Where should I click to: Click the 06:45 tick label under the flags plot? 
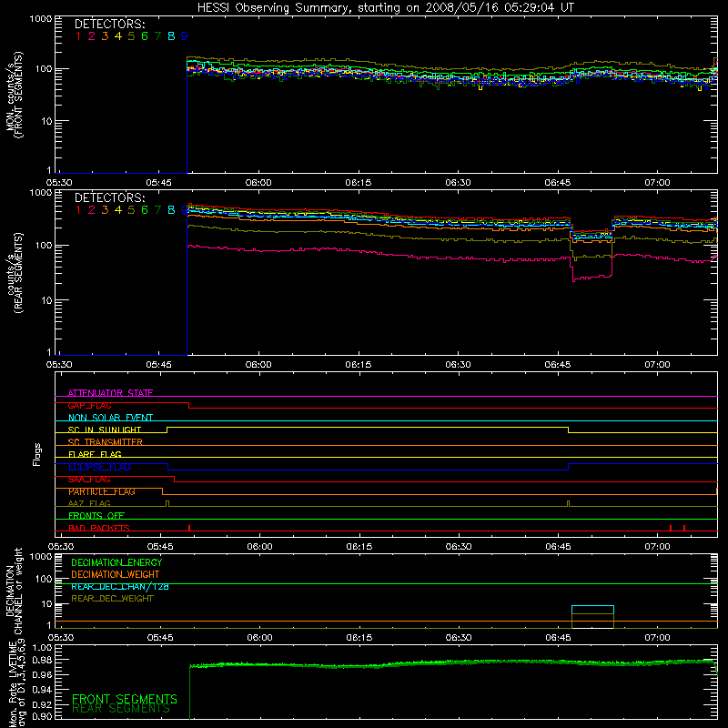point(559,547)
